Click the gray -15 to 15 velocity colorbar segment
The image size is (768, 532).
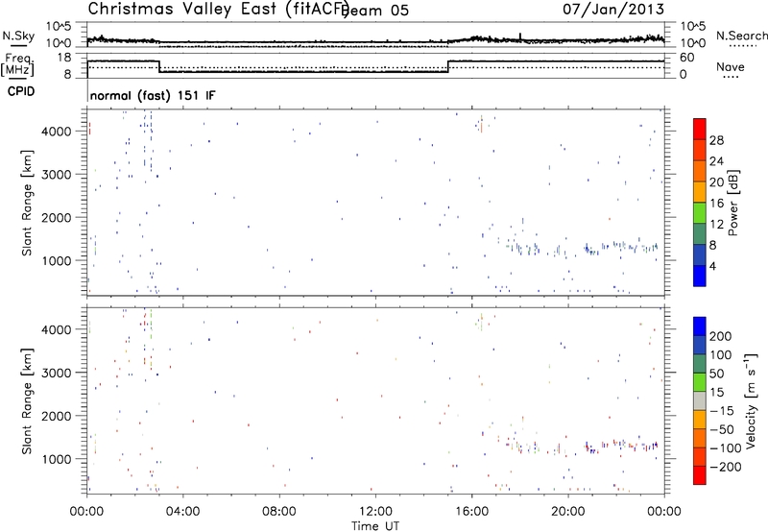click(x=700, y=400)
